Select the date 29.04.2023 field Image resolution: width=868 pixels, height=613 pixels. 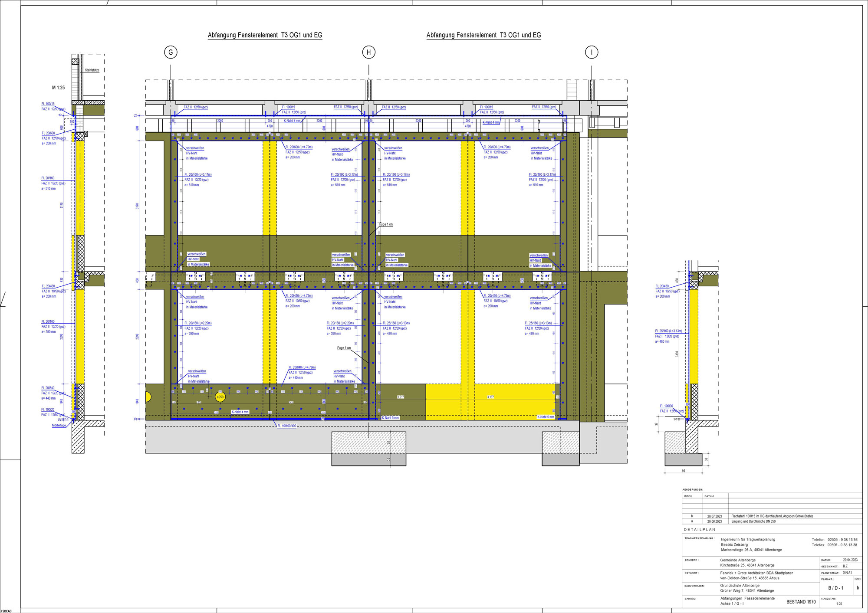[x=850, y=560]
